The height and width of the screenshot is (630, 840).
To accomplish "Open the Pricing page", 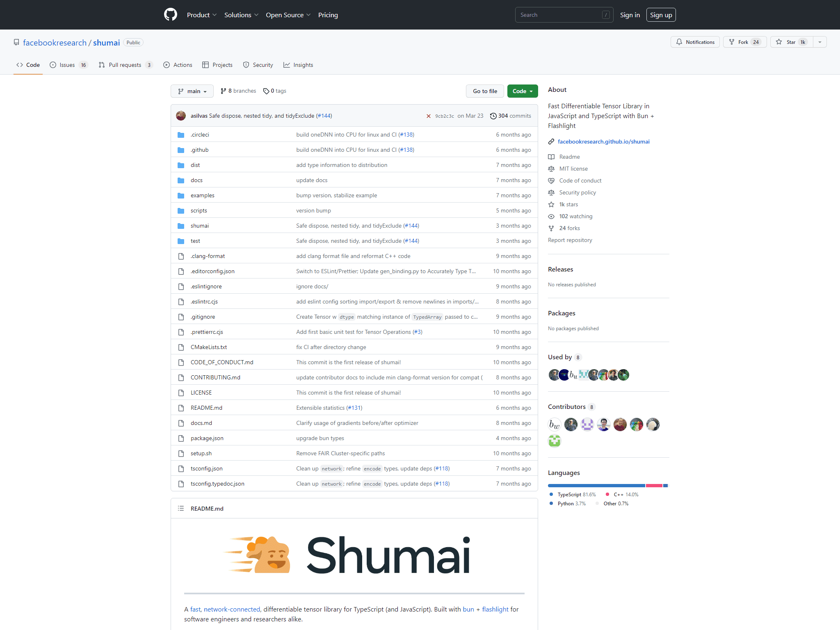I will tap(328, 15).
